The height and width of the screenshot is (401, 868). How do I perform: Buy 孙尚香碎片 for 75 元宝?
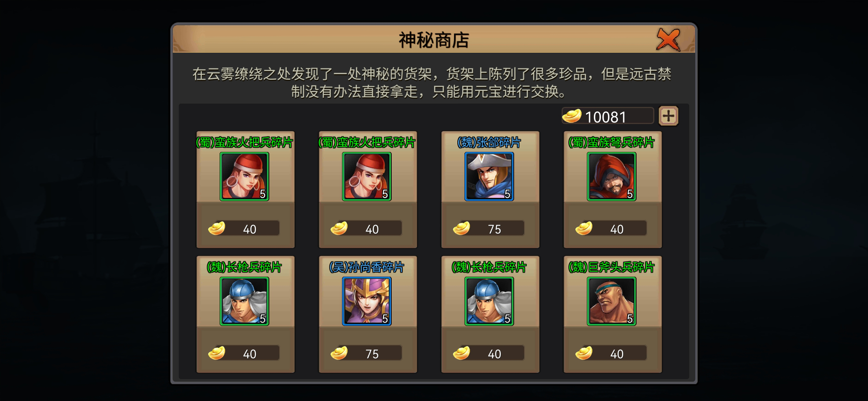pyautogui.click(x=366, y=353)
